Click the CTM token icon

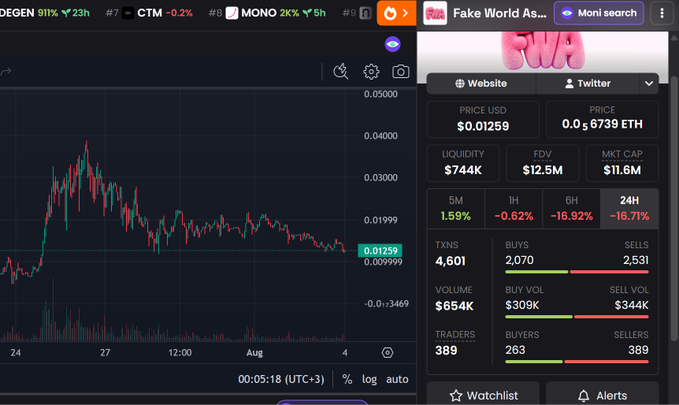128,13
